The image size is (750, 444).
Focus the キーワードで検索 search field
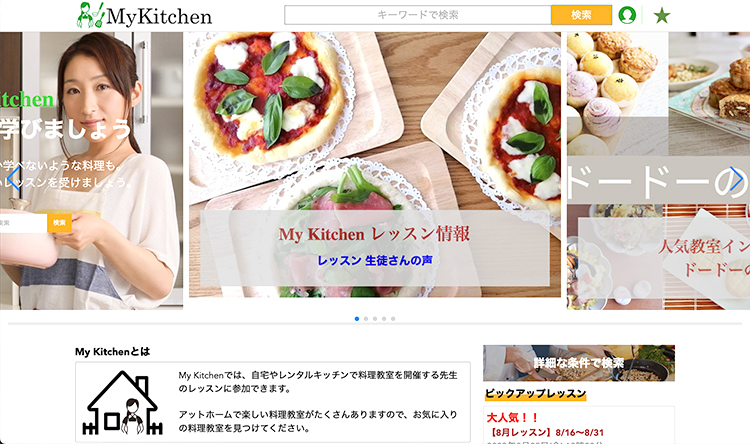pos(418,15)
